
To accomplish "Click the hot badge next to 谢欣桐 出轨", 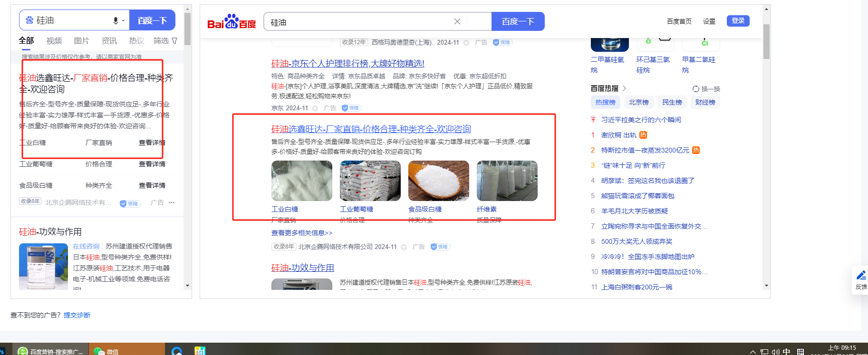I will 643,135.
